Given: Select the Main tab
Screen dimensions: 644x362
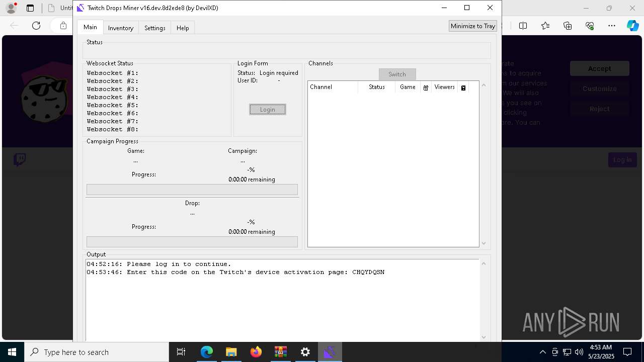Looking at the screenshot, I should (90, 27).
